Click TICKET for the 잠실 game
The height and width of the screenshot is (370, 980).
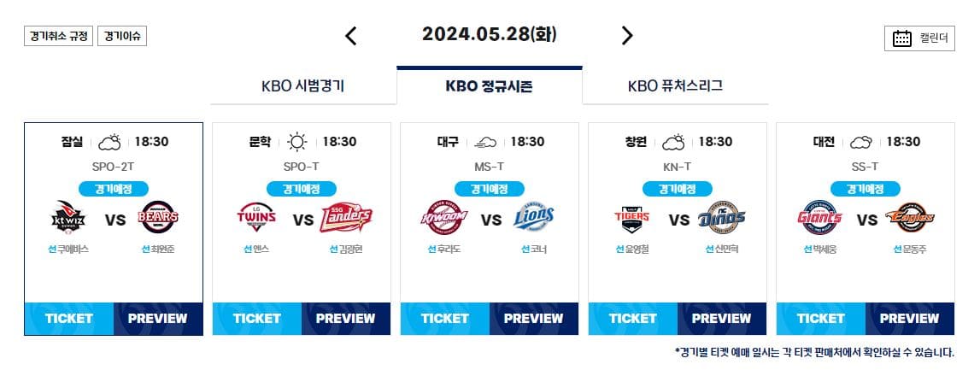(x=68, y=319)
